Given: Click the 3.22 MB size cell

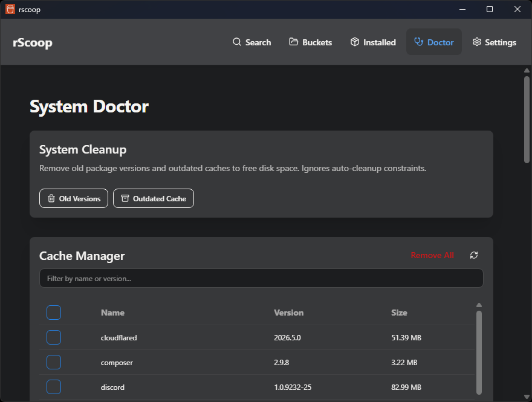Looking at the screenshot, I should point(404,363).
